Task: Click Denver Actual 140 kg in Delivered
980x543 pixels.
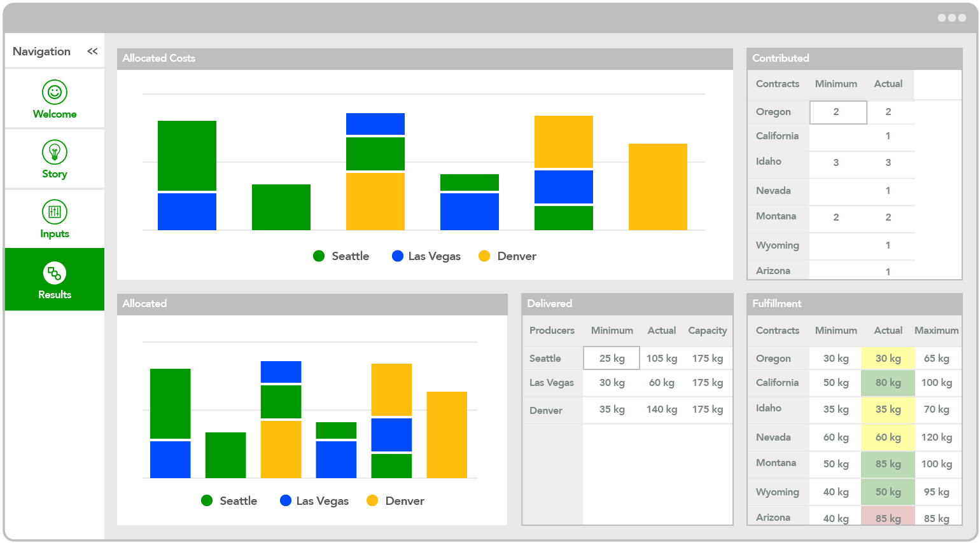Action: tap(662, 409)
